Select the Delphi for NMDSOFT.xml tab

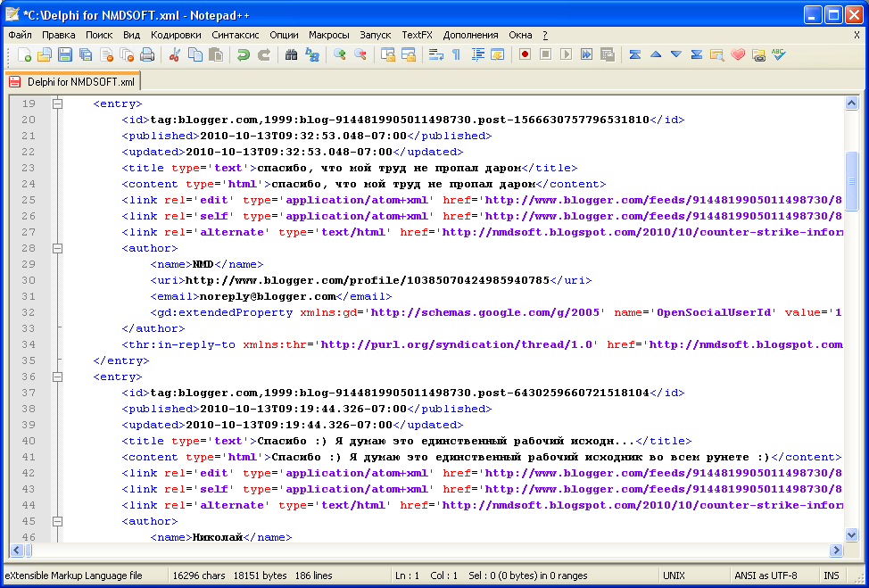click(73, 81)
